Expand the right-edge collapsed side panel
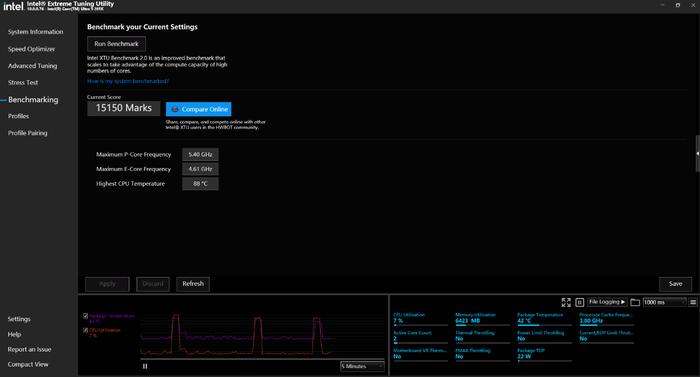The width and height of the screenshot is (700, 377). (x=697, y=154)
